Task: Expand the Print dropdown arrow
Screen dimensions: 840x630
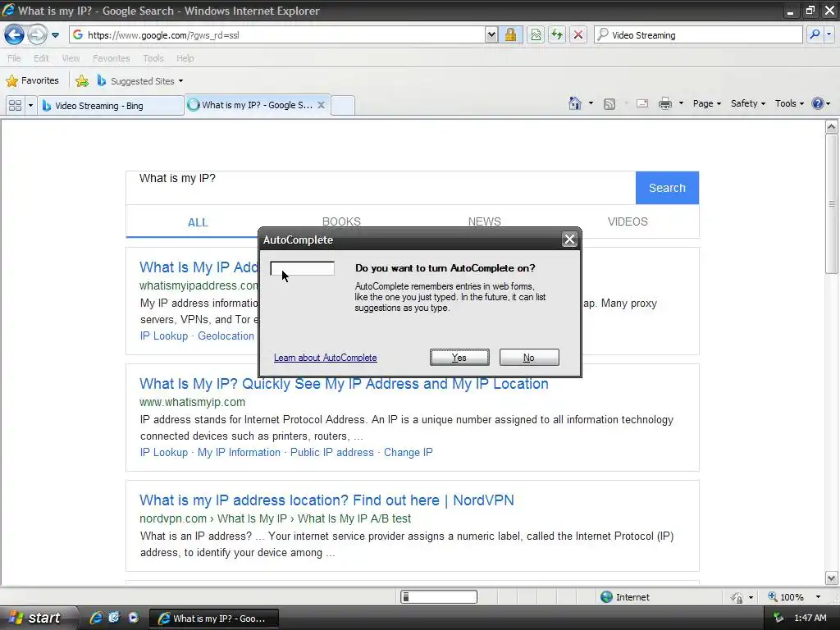Action: point(681,103)
